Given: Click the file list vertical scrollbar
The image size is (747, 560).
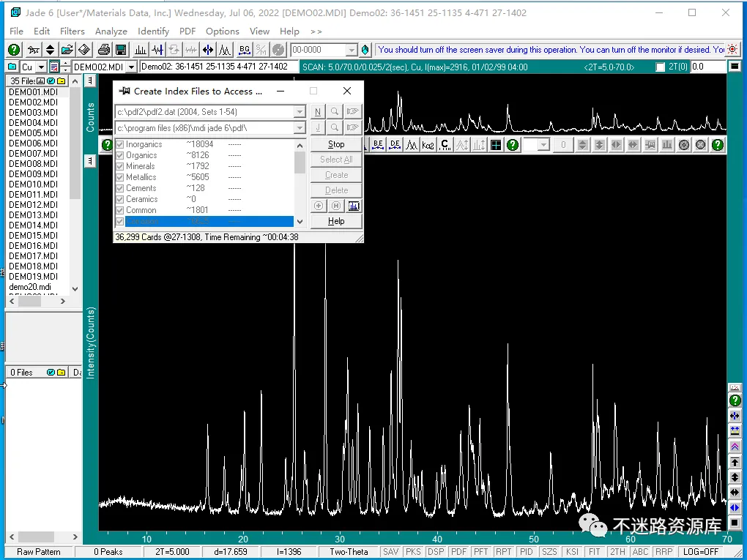Looking at the screenshot, I should [75, 185].
